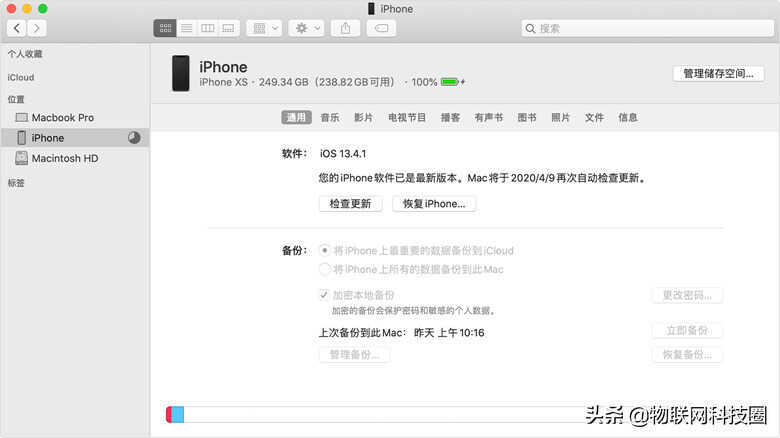Click the 恢复备份... button

687,355
